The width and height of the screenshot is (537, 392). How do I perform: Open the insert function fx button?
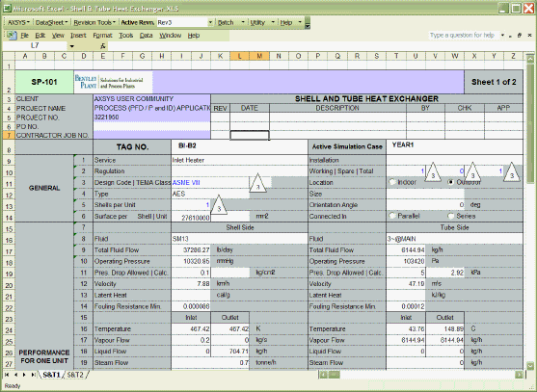click(103, 45)
